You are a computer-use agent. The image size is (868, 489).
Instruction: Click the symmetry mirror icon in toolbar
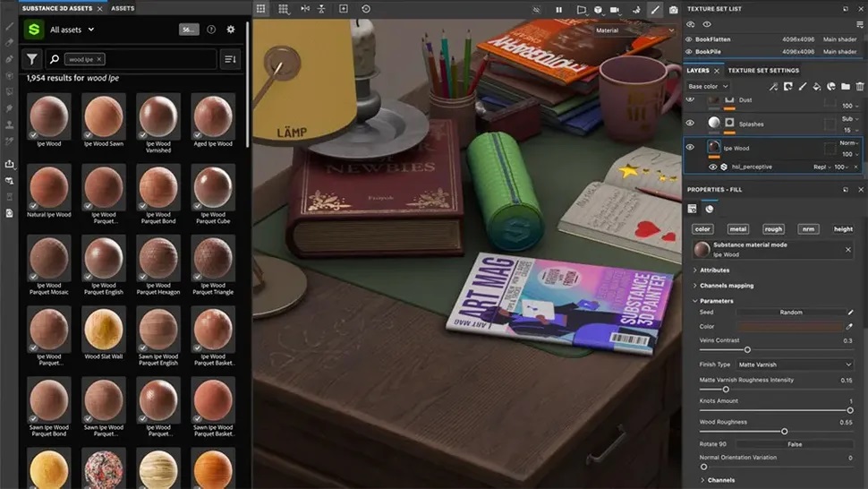[305, 9]
